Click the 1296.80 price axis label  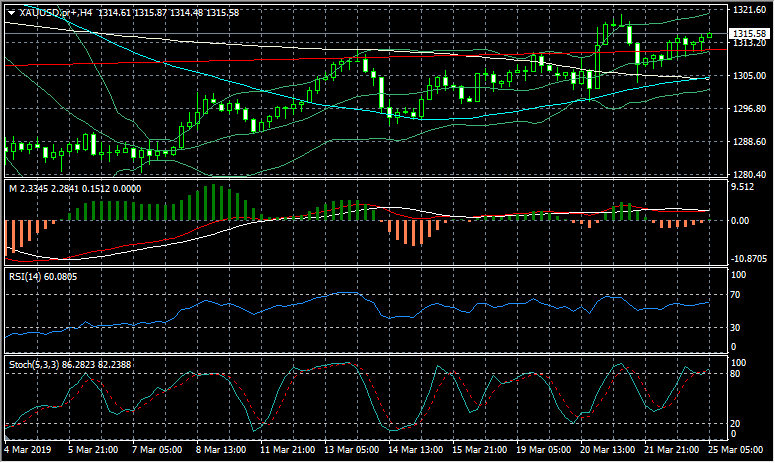pos(749,109)
